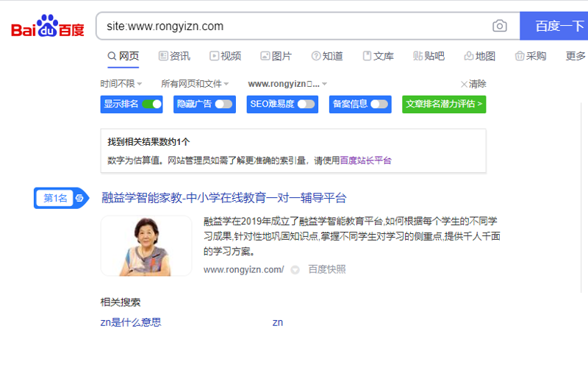
Task: Search related term zn是什么意思
Action: coord(131,322)
